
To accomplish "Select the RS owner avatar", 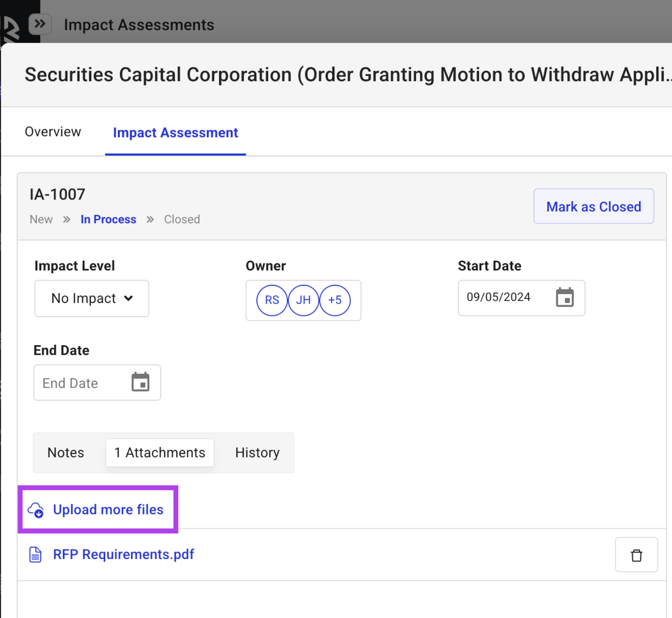I will (272, 300).
